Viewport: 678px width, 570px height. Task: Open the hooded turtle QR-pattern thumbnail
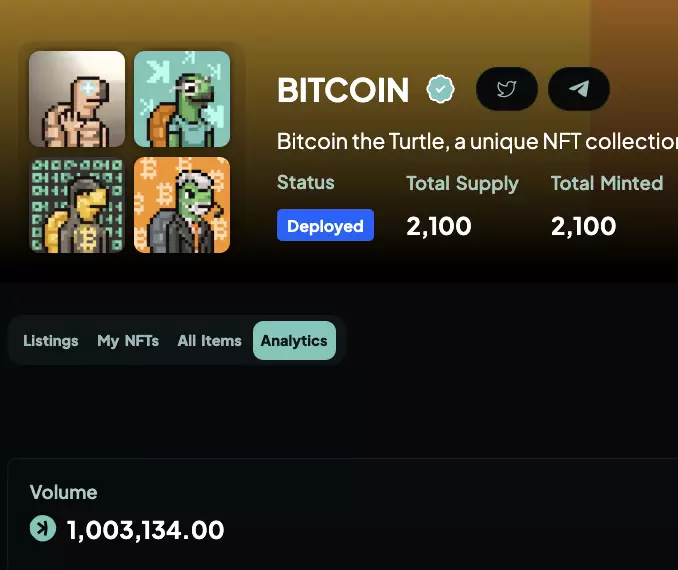(x=77, y=205)
